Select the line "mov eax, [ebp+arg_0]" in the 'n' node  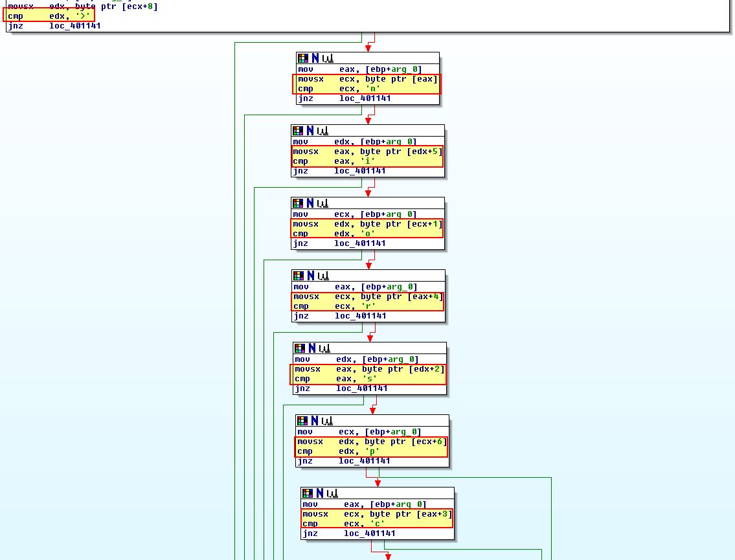tap(360, 69)
